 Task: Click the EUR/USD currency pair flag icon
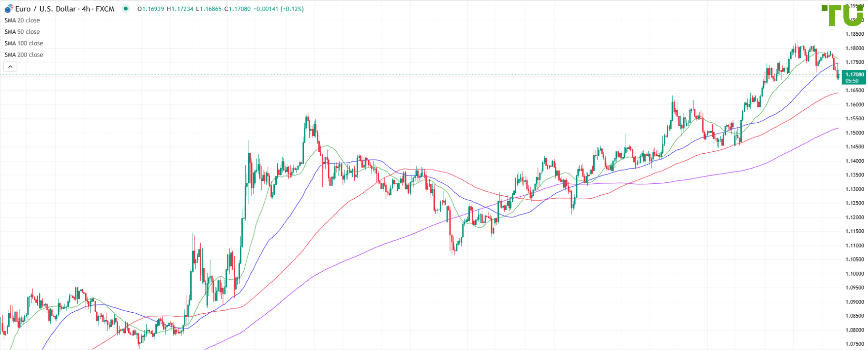click(9, 9)
